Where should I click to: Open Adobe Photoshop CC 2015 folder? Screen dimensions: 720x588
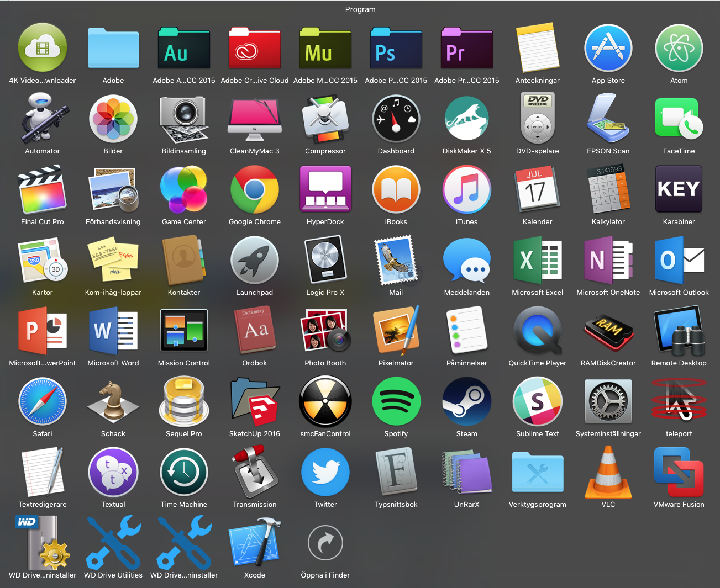pos(396,47)
